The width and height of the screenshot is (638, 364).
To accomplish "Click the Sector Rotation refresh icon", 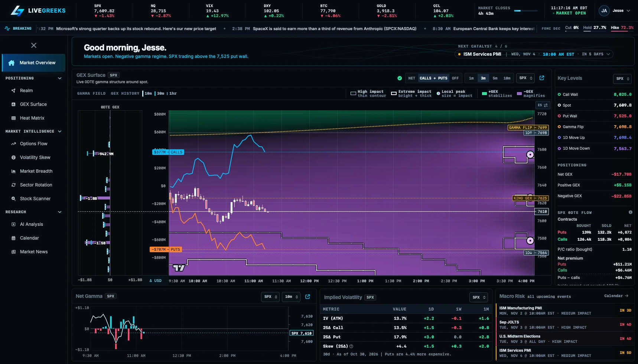I will 13,185.
